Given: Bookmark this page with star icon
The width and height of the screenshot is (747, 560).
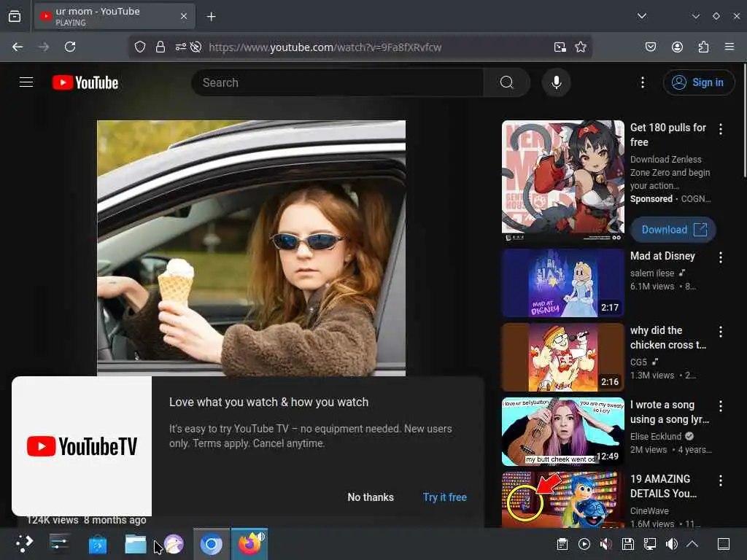Looking at the screenshot, I should point(581,47).
